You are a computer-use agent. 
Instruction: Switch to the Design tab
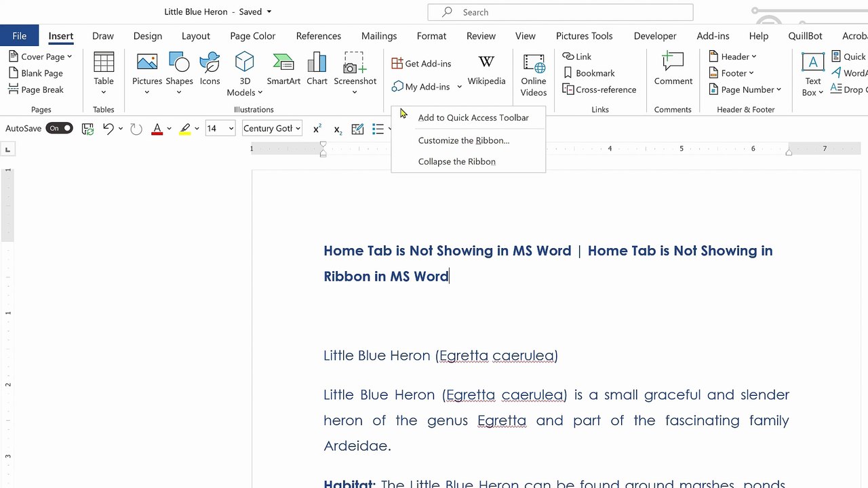[x=148, y=36]
